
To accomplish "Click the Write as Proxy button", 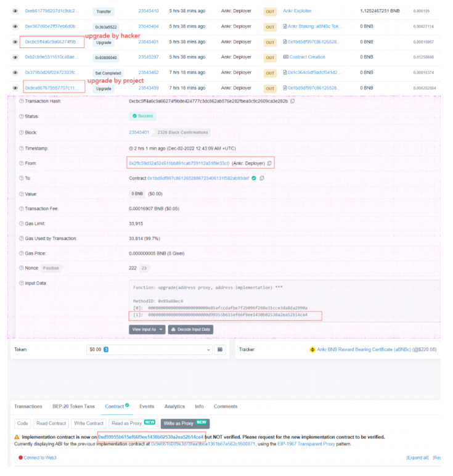I will click(x=185, y=423).
